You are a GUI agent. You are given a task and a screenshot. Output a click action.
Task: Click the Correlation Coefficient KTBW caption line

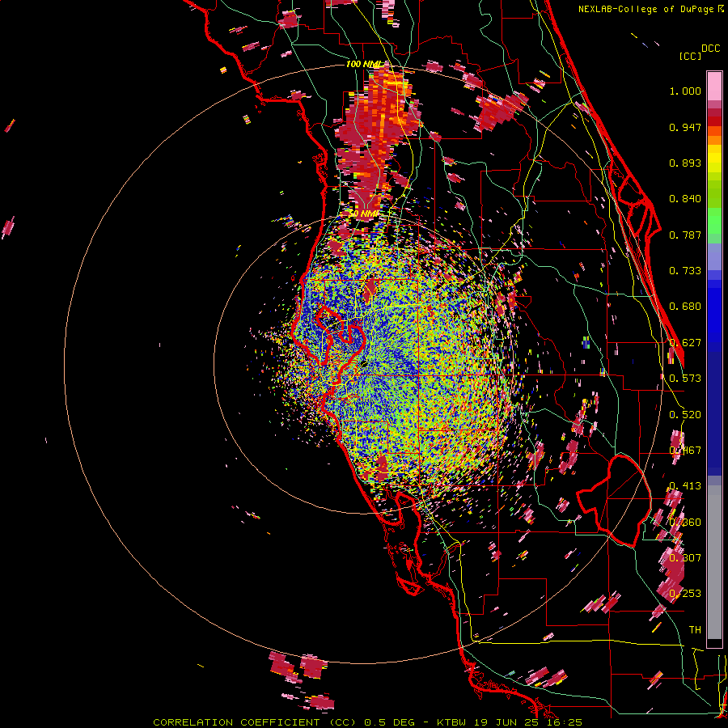coord(367,722)
